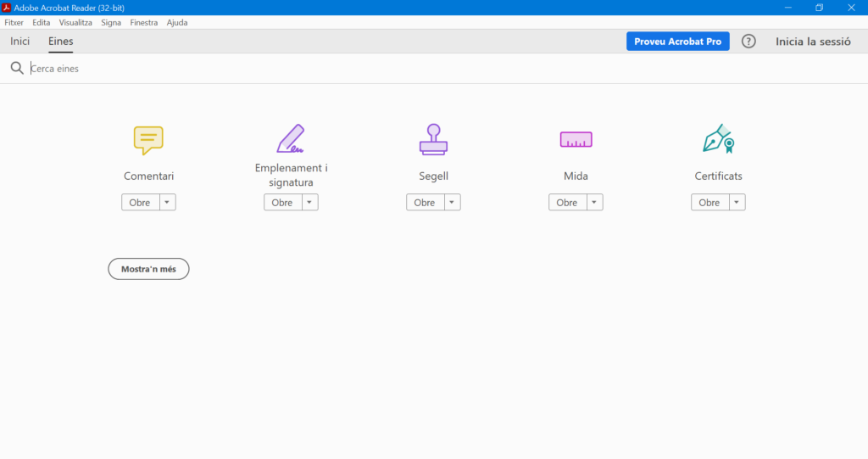Click the Segell stamp icon

pyautogui.click(x=433, y=139)
